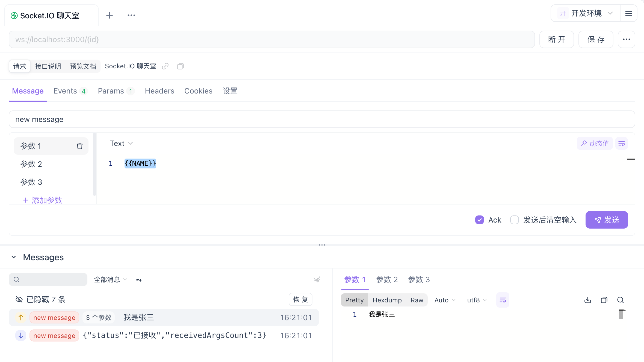Click the 发送 send button
The height and width of the screenshot is (362, 644).
tap(607, 220)
